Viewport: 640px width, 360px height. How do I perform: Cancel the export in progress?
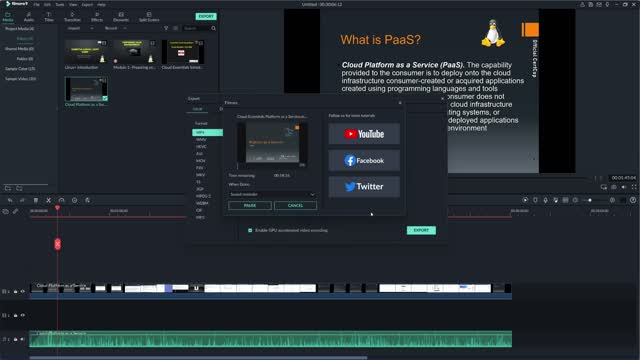pyautogui.click(x=295, y=205)
